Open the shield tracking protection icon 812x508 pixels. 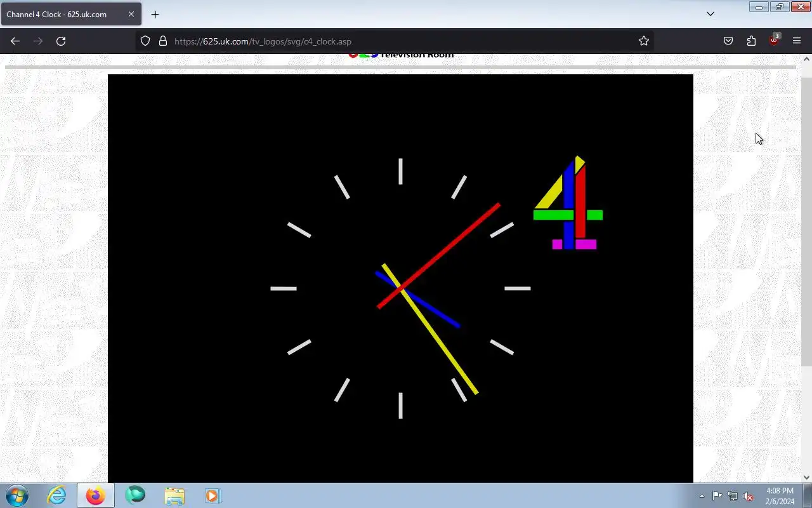(x=145, y=41)
